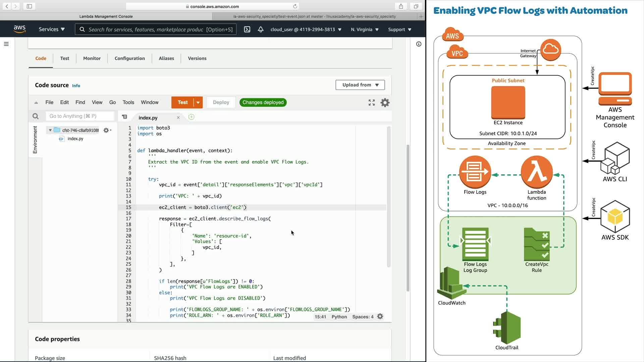Toggle the Environment side panel
This screenshot has height=362, width=644.
(35, 140)
